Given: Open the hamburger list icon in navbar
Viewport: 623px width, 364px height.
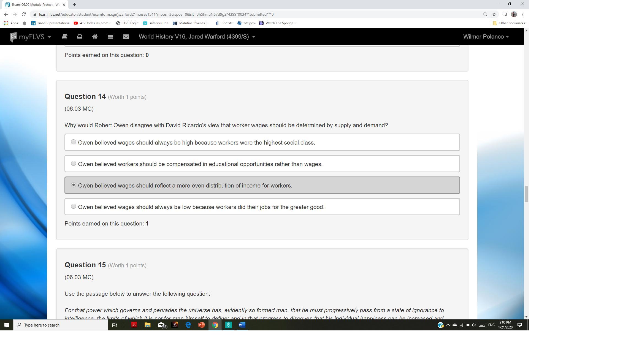Looking at the screenshot, I should coord(110,37).
